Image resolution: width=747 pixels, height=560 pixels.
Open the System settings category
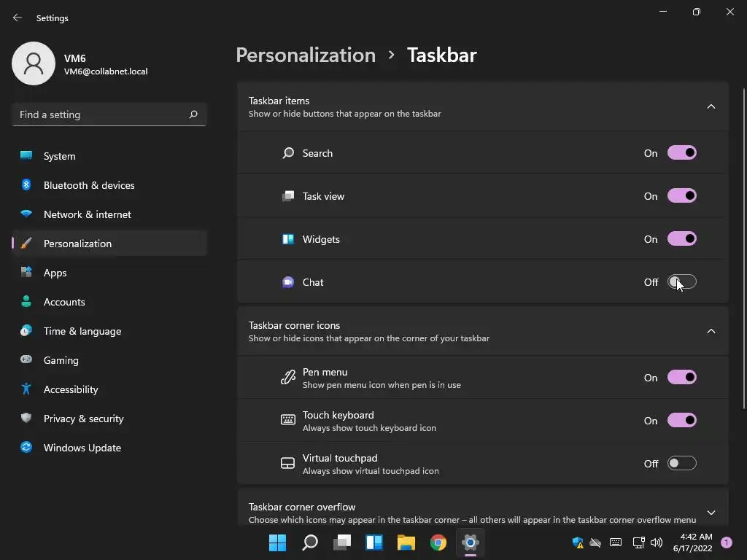pos(109,156)
